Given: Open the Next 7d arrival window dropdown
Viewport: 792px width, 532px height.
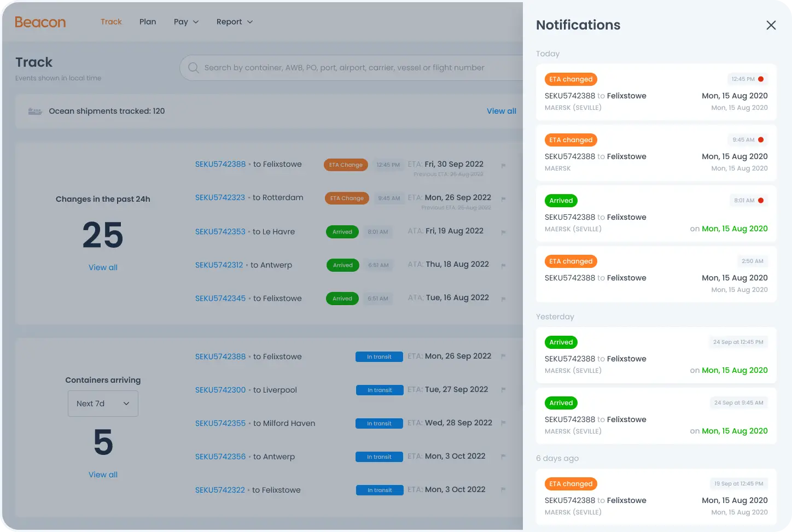Looking at the screenshot, I should (x=103, y=404).
